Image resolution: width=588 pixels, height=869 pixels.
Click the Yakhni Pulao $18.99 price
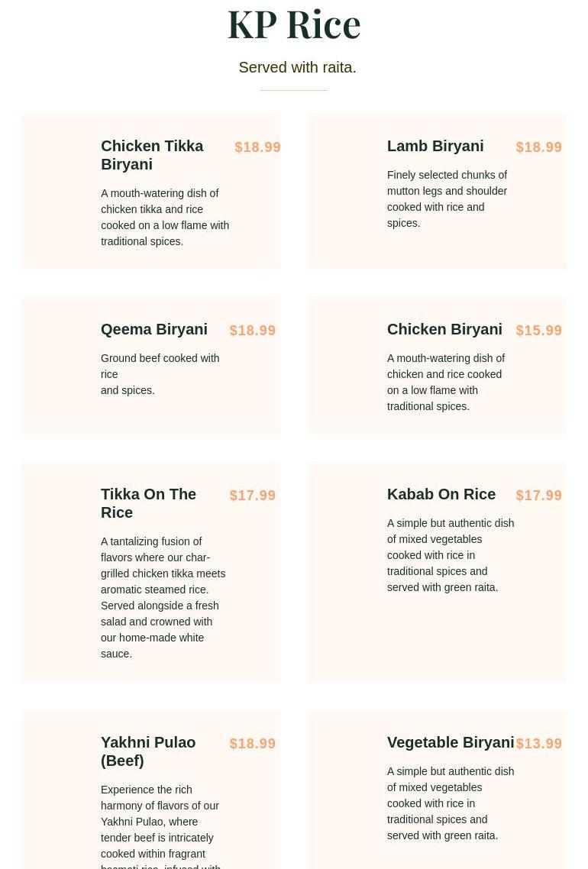tap(253, 744)
